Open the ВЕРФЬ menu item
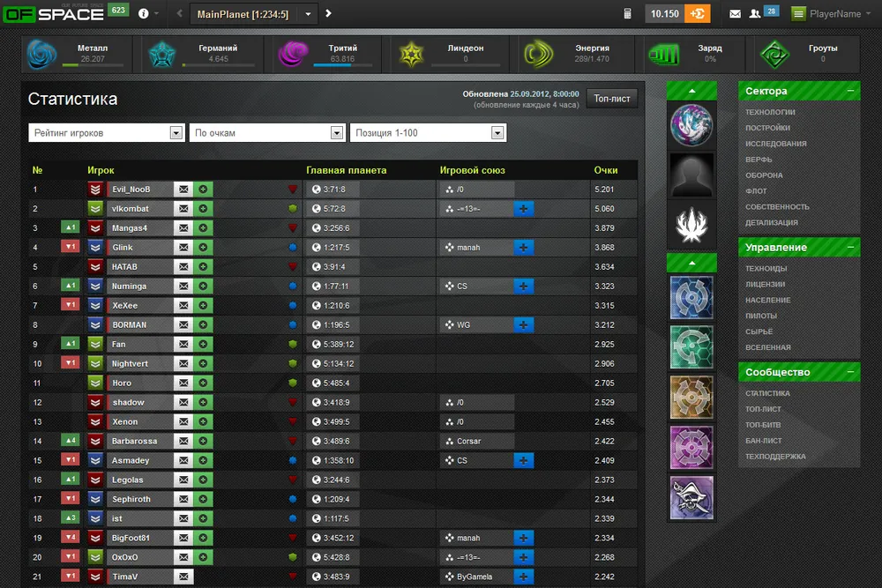The height and width of the screenshot is (588, 882). (x=759, y=160)
